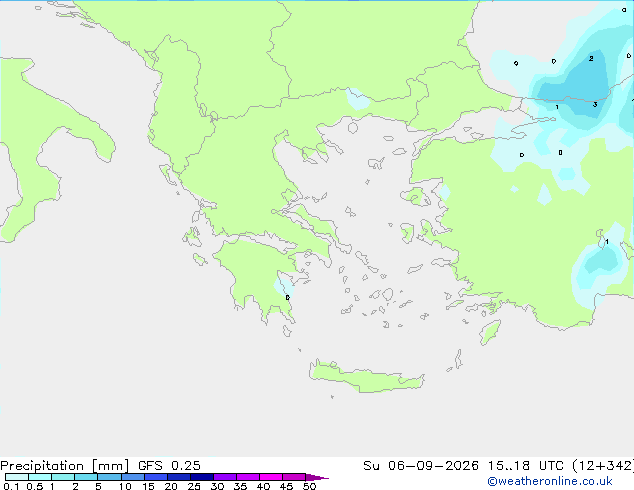Select the precipitation value 2 on the map
Image resolution: width=634 pixels, height=490 pixels.
tap(591, 59)
